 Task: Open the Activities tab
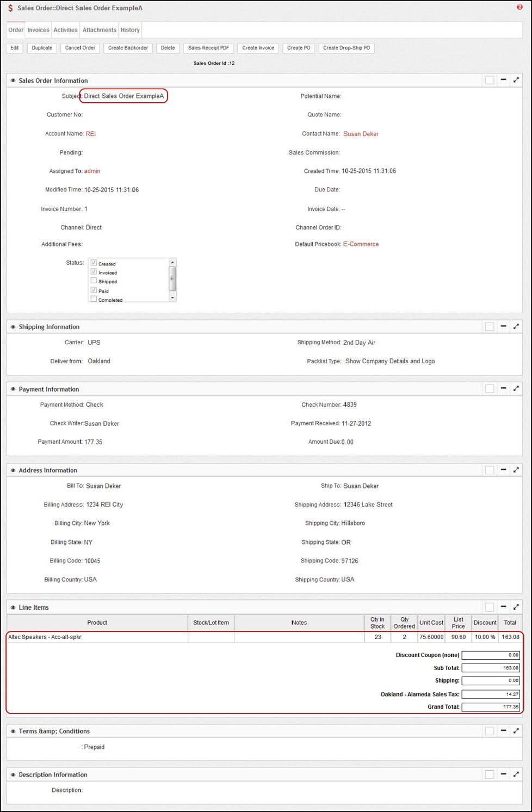tap(65, 30)
